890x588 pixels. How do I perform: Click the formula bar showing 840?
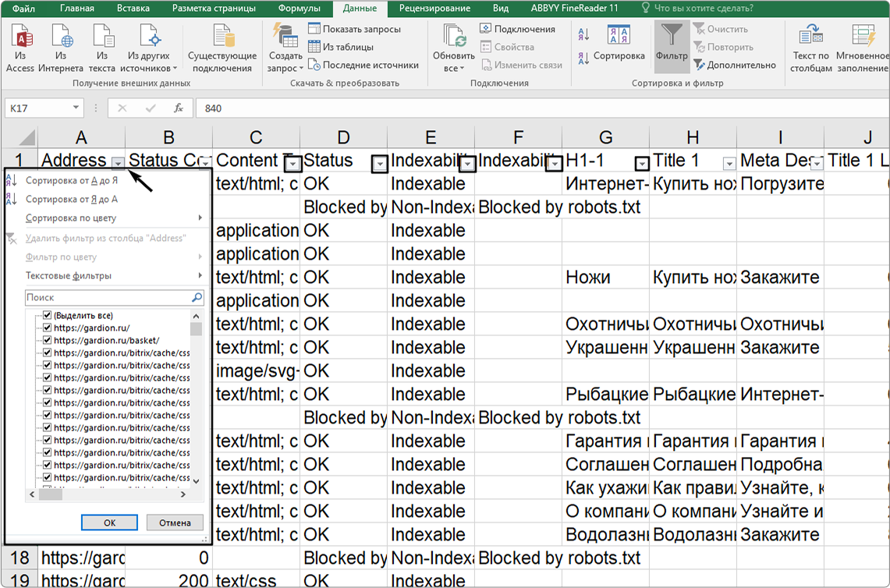click(x=542, y=108)
